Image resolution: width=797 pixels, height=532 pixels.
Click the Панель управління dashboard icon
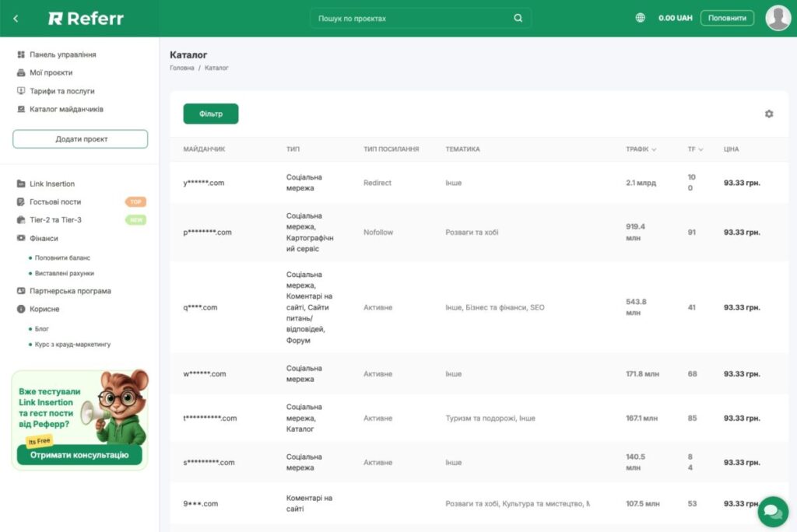point(21,54)
